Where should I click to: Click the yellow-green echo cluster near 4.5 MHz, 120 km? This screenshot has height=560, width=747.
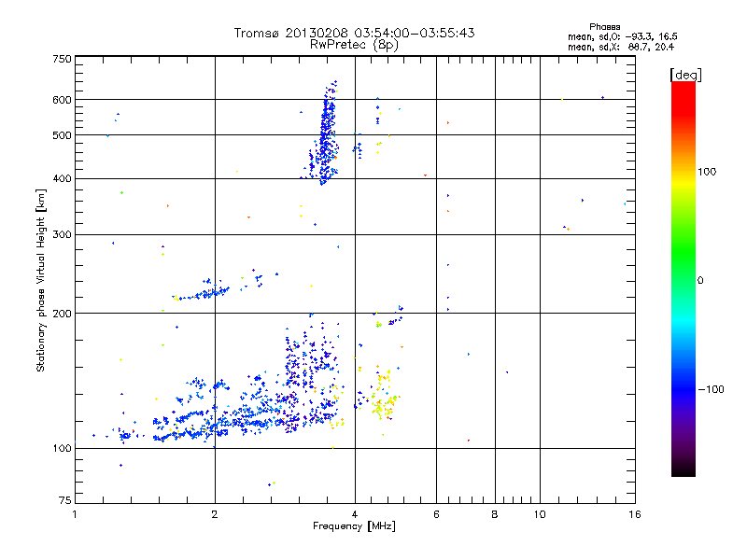coord(382,395)
